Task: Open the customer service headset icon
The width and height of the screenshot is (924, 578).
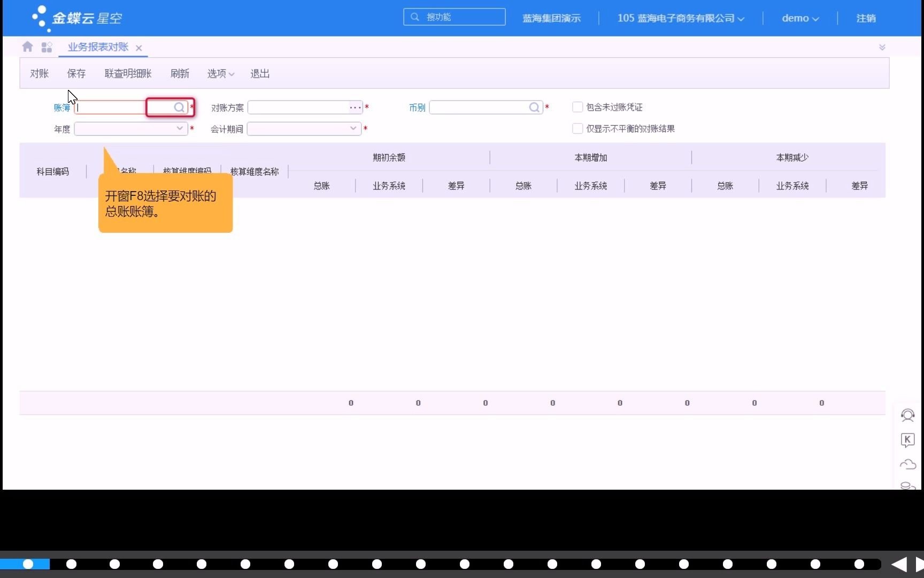Action: point(907,415)
